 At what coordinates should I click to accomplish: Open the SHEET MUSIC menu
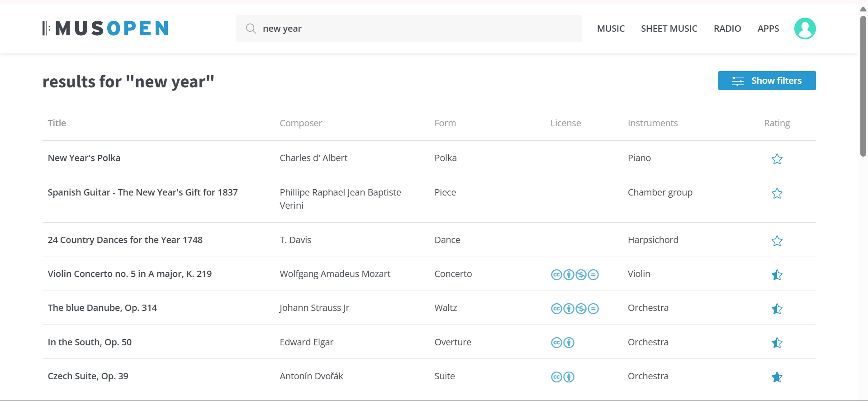(669, 29)
